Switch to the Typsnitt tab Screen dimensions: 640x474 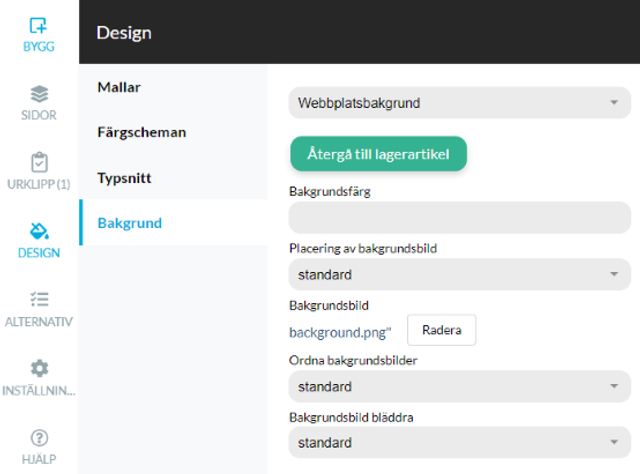(x=124, y=178)
